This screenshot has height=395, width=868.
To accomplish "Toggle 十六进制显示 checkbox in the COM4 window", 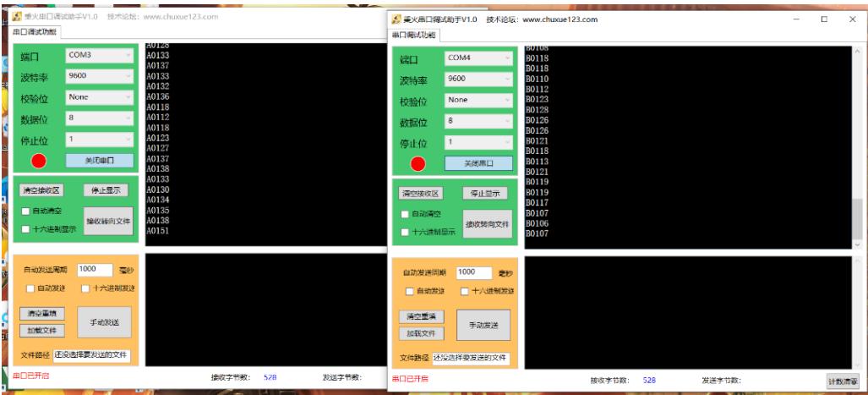I will tap(405, 232).
